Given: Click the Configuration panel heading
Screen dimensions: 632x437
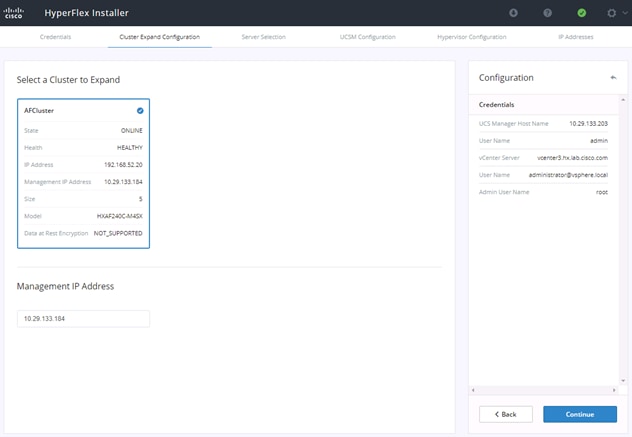Looking at the screenshot, I should tap(506, 77).
